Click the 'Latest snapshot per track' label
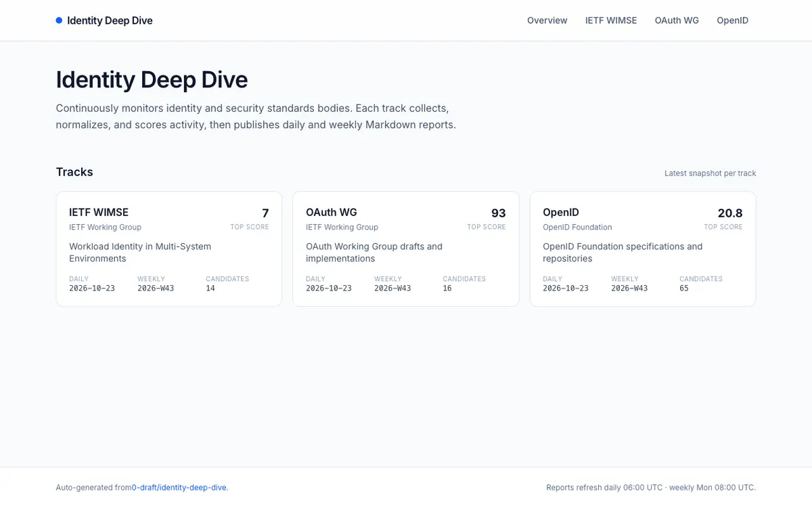Image resolution: width=812 pixels, height=508 pixels. (x=710, y=173)
